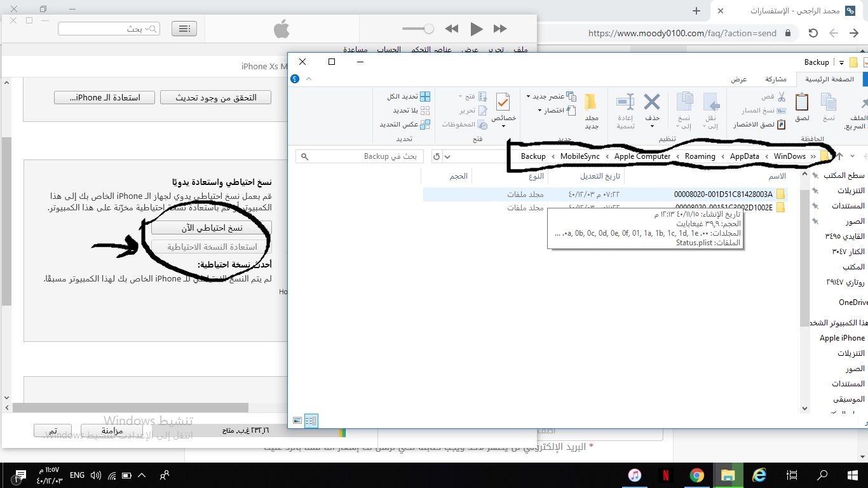Image resolution: width=868 pixels, height=488 pixels.
Task: Open iTunes مساعدة (Help) menu
Action: pyautogui.click(x=355, y=50)
